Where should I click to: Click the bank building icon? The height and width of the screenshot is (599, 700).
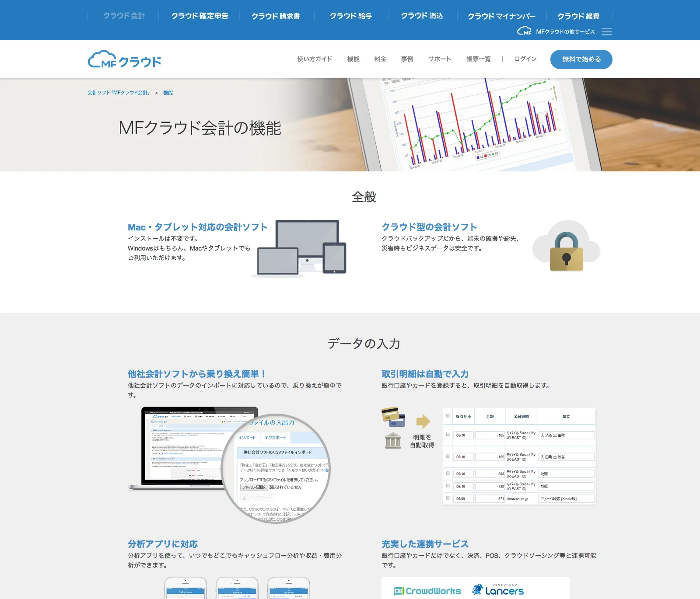(393, 440)
